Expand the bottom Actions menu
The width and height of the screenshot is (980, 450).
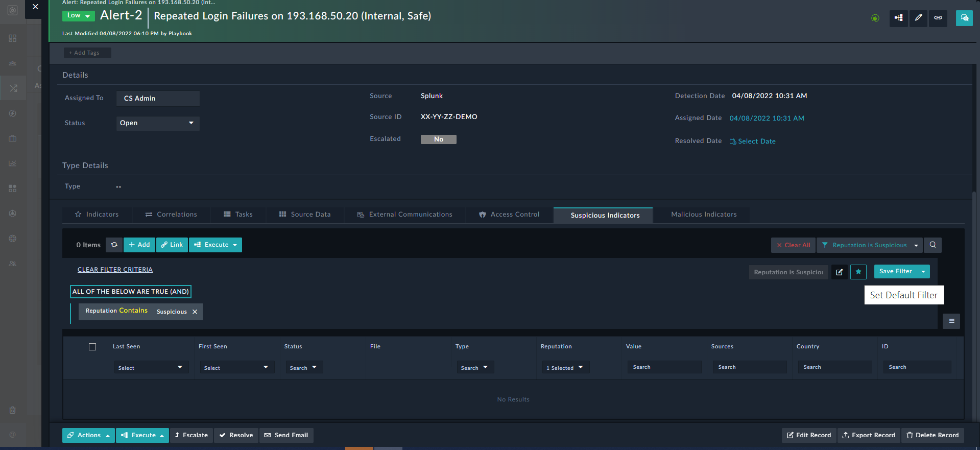pyautogui.click(x=88, y=435)
